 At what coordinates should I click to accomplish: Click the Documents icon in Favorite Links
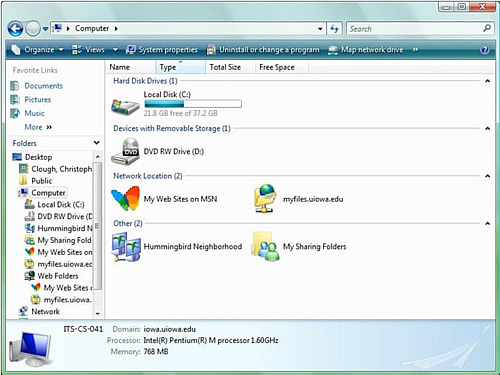15,86
